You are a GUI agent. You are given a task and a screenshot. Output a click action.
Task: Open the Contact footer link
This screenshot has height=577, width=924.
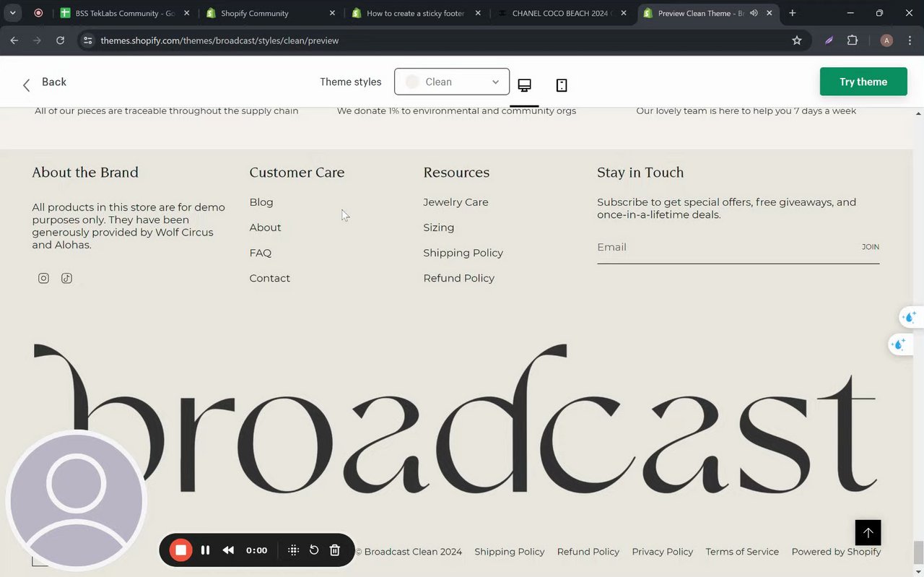coord(270,278)
